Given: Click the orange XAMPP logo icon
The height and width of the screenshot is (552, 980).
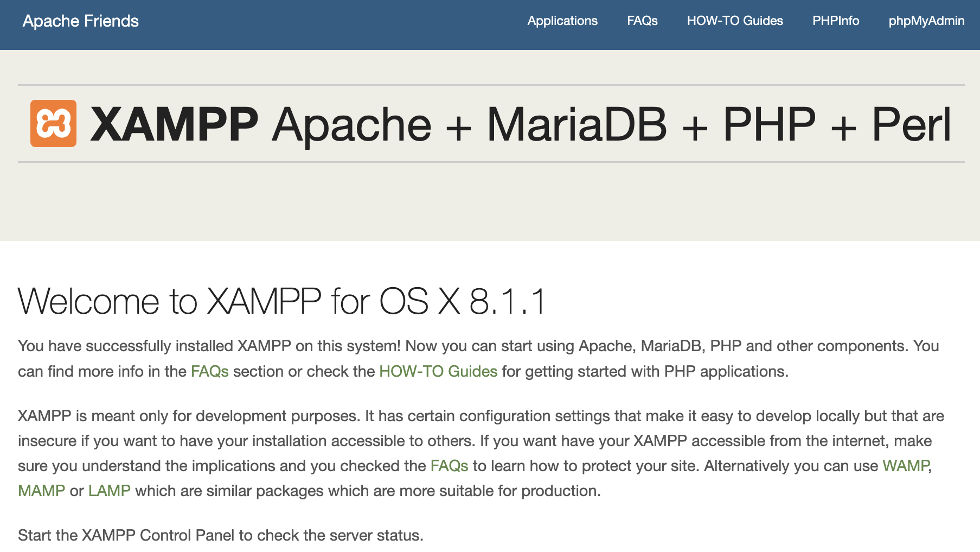Looking at the screenshot, I should (x=53, y=124).
